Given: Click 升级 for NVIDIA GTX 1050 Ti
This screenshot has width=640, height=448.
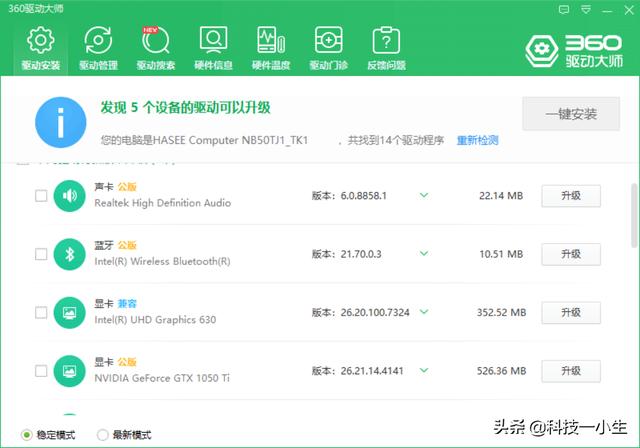Looking at the screenshot, I should tap(571, 371).
